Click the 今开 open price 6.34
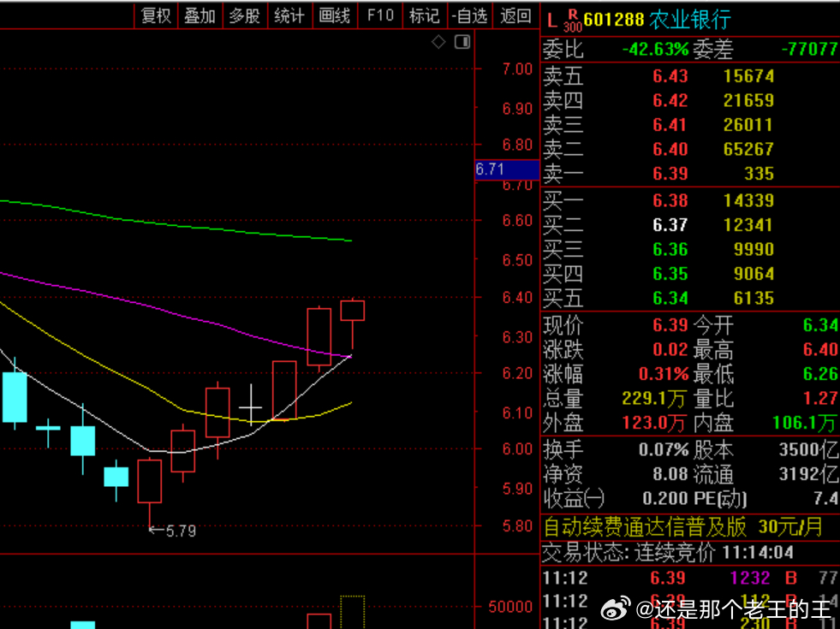 820,325
